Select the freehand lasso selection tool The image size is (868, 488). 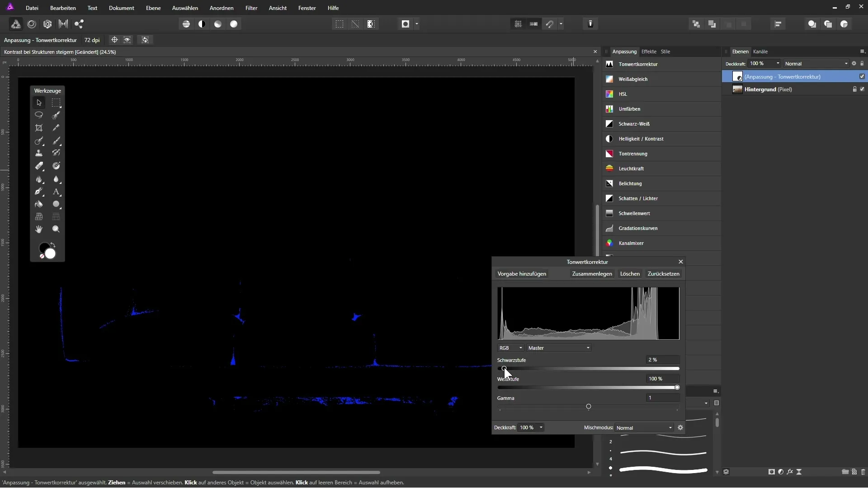coord(39,115)
